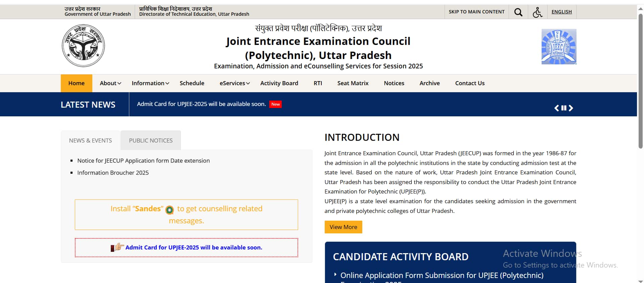Open the accessibility wheelchair icon

click(538, 12)
